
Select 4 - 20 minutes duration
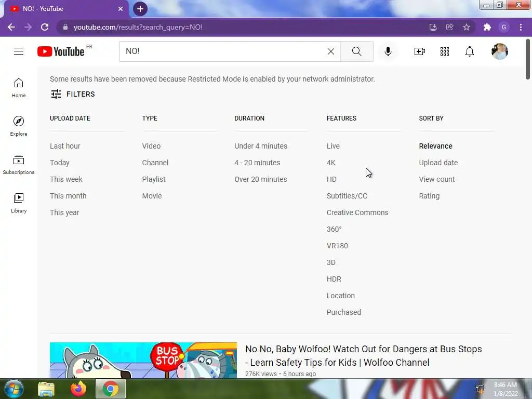click(x=257, y=163)
